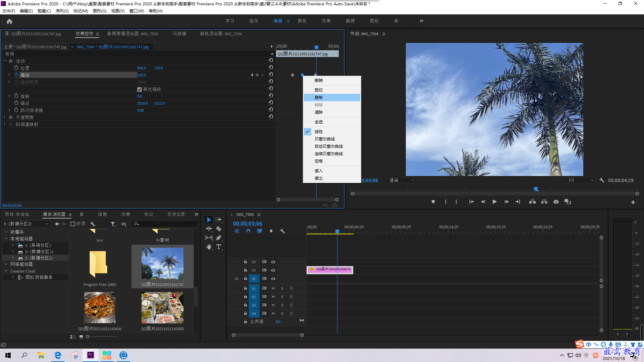The image size is (644, 362).
Task: Toggle linked selection icon in timeline
Action: tap(260, 231)
